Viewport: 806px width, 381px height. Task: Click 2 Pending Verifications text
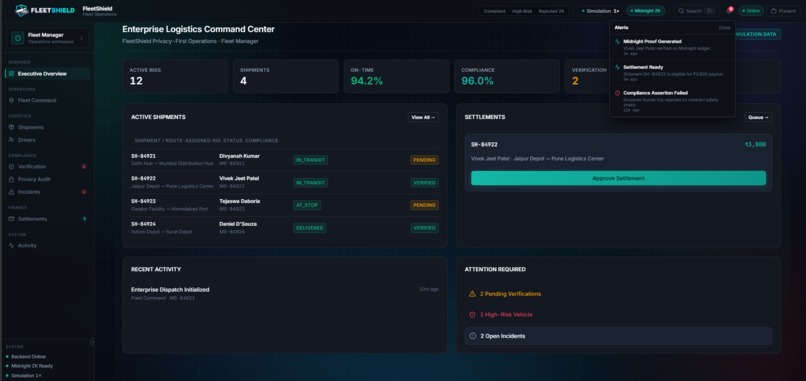(x=510, y=294)
